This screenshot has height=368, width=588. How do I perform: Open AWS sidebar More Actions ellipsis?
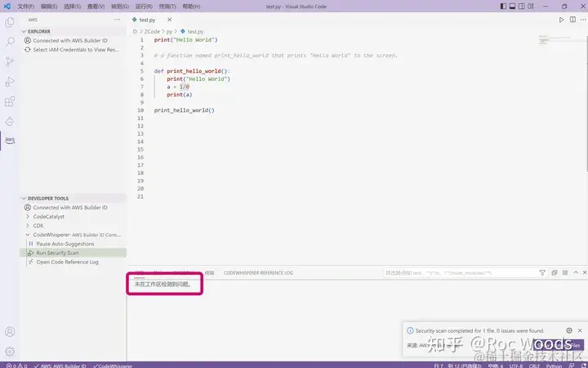pos(117,20)
